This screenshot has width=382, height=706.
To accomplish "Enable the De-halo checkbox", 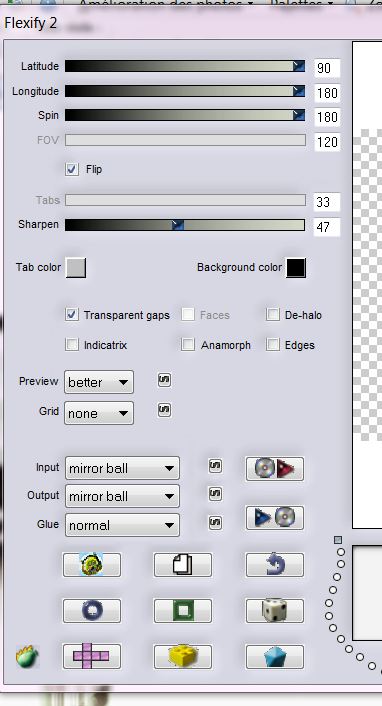I will pyautogui.click(x=273, y=315).
